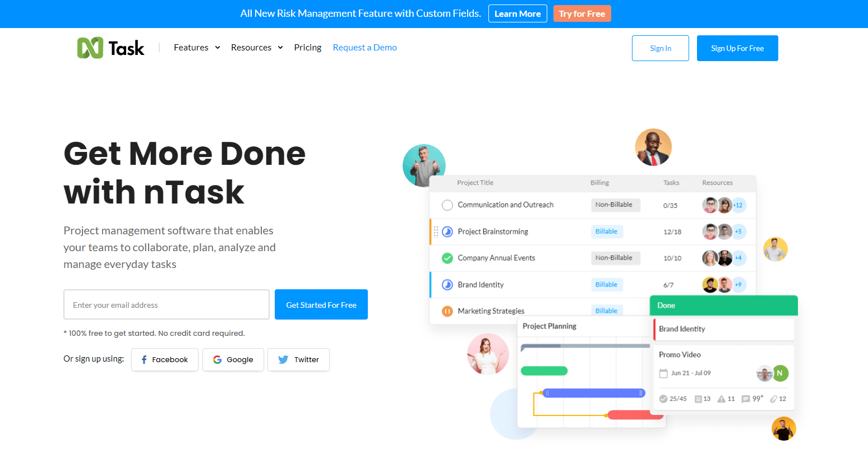Click status icon beside Brand Identity row
The width and height of the screenshot is (868, 467).
point(447,285)
